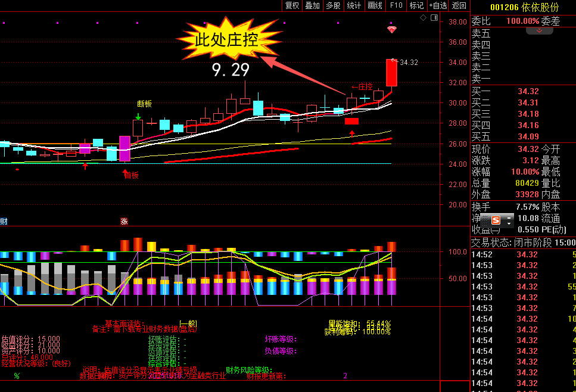Screen dimensions: 576x392
Task: Click the 返回 back button
Action: click(459, 5)
